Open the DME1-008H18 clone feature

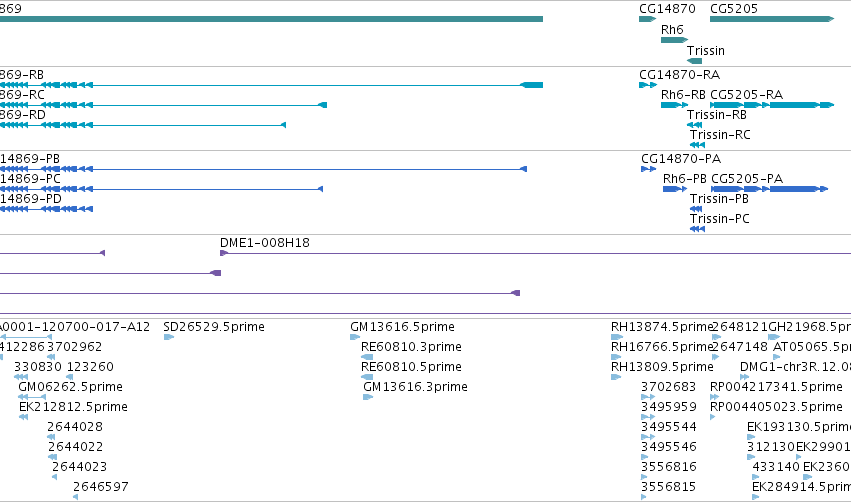point(535,253)
